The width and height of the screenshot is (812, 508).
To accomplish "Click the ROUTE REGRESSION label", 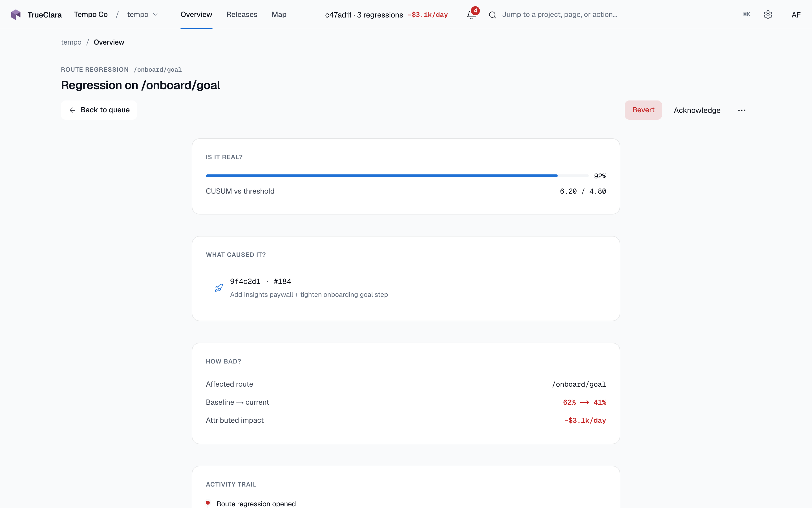I will (x=95, y=69).
